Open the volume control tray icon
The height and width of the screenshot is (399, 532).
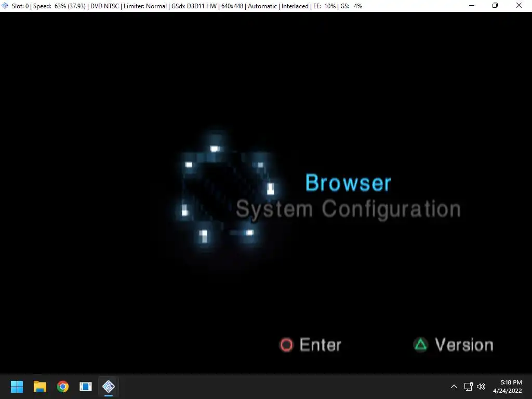click(x=481, y=387)
